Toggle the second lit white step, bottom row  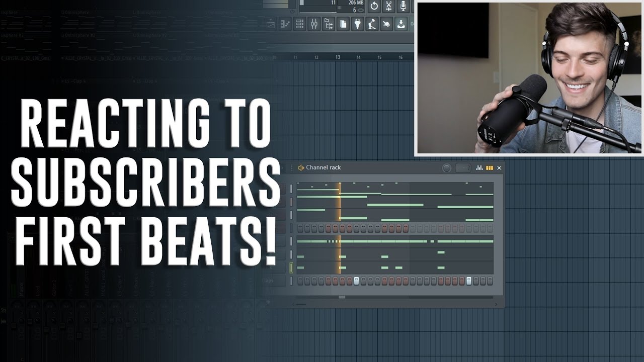pyautogui.click(x=469, y=281)
